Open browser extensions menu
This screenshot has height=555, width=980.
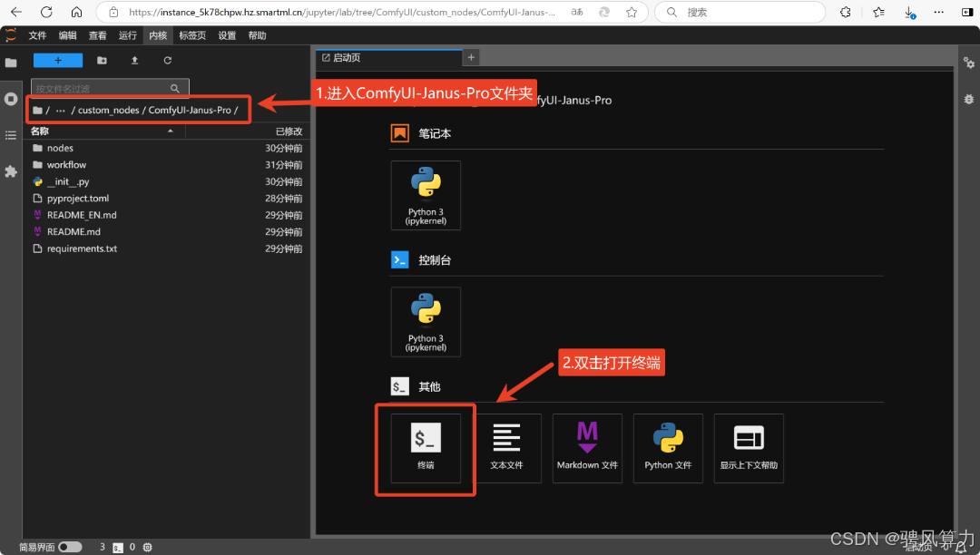click(x=846, y=12)
